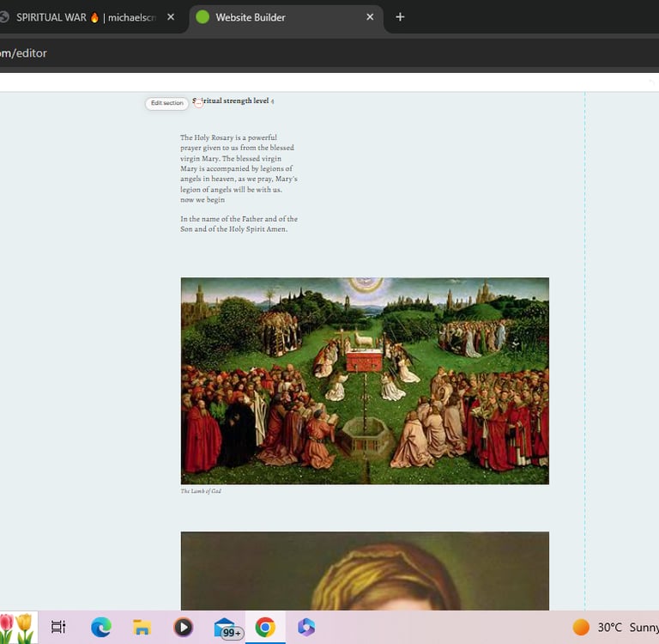The height and width of the screenshot is (644, 659).
Task: Open Mail app showing 99+ badge
Action: pos(227,629)
